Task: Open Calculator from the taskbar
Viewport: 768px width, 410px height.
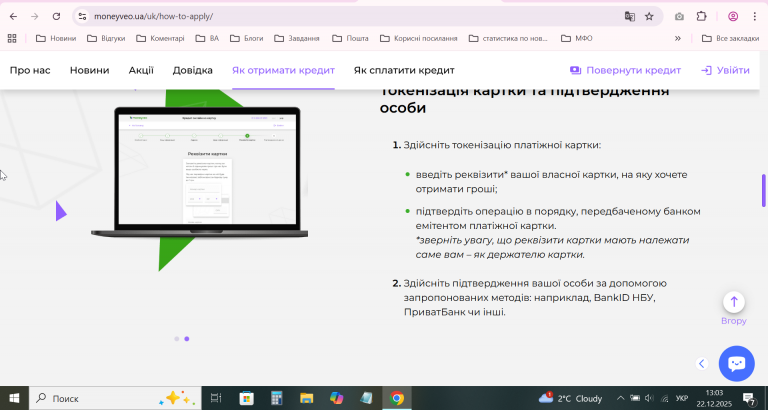Action: 277,398
